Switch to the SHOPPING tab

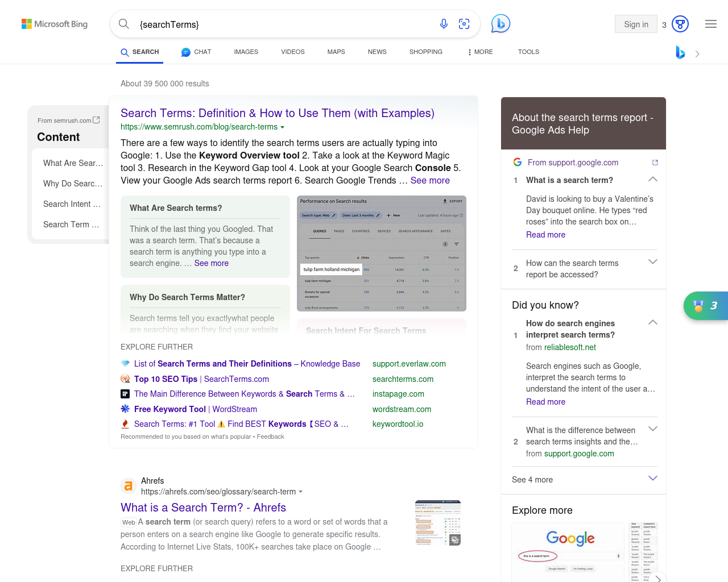click(x=426, y=52)
